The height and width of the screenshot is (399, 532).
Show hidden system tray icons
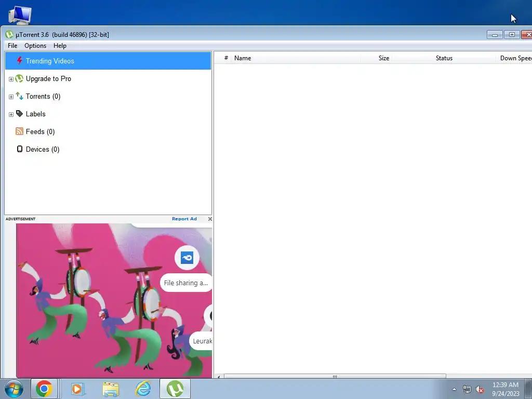454,389
